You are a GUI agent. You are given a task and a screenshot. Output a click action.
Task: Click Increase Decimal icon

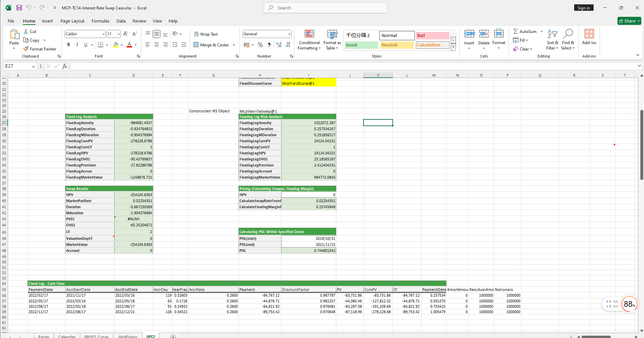[x=279, y=44]
